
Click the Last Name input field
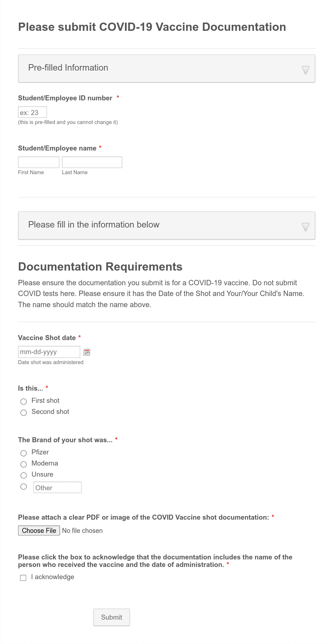pyautogui.click(x=92, y=162)
